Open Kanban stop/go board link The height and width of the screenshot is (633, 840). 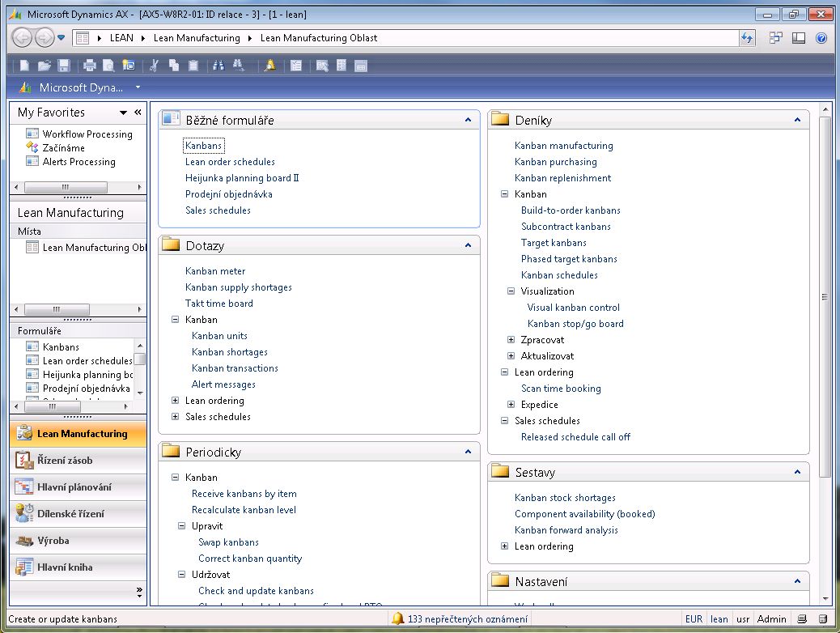[x=575, y=323]
